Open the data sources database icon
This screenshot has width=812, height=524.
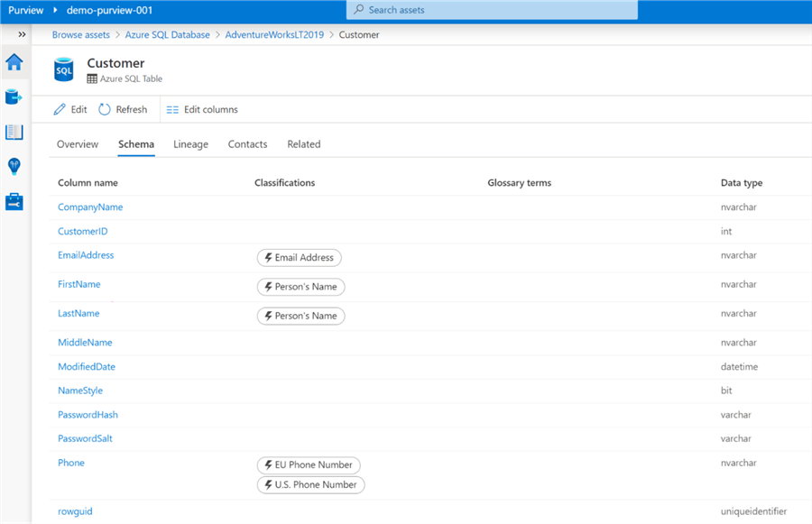pyautogui.click(x=14, y=97)
